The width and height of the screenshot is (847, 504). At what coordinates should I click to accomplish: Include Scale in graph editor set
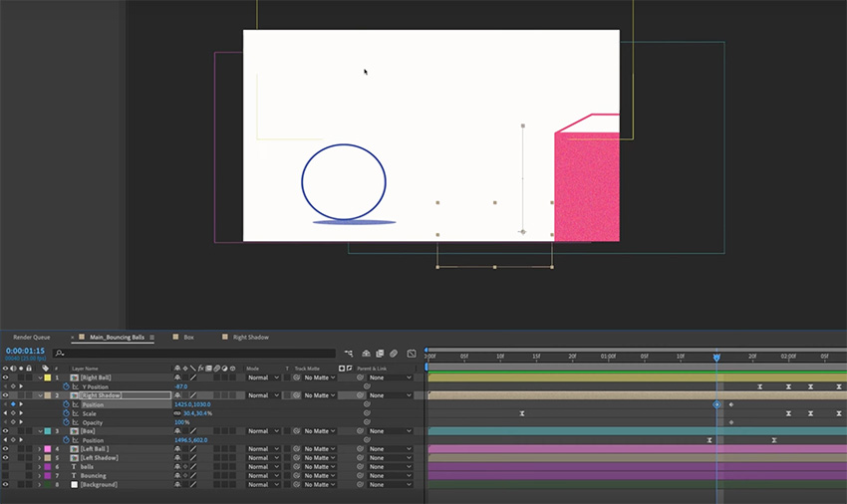coord(75,413)
